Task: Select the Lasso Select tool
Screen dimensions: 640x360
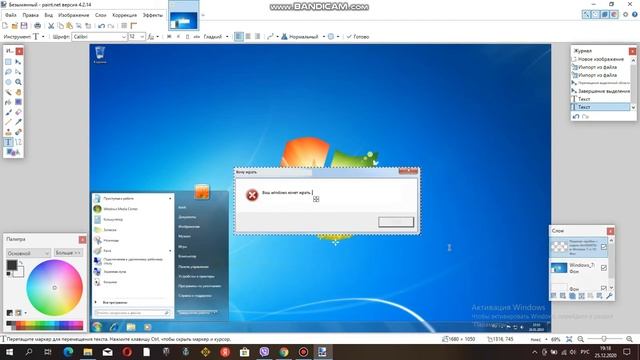Action: click(8, 72)
